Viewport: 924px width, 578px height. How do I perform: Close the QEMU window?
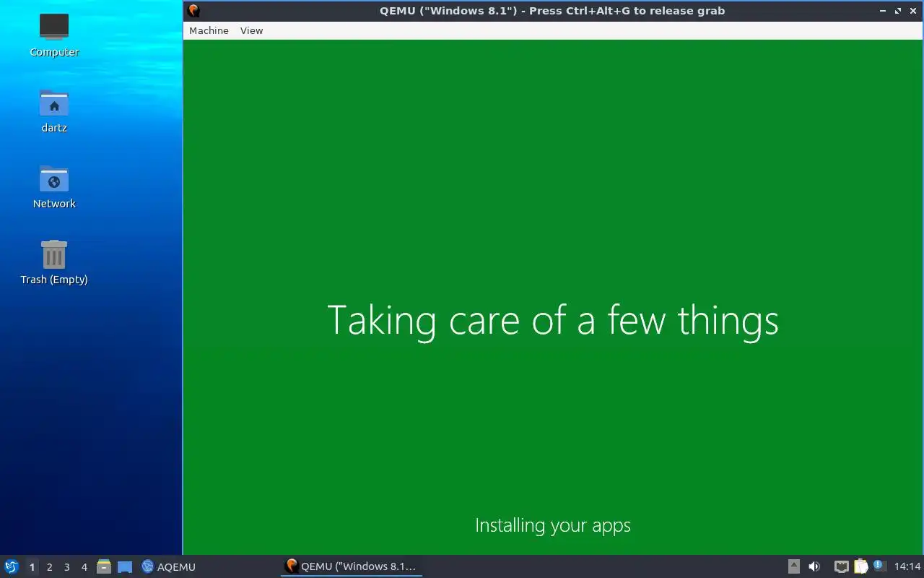pos(913,11)
